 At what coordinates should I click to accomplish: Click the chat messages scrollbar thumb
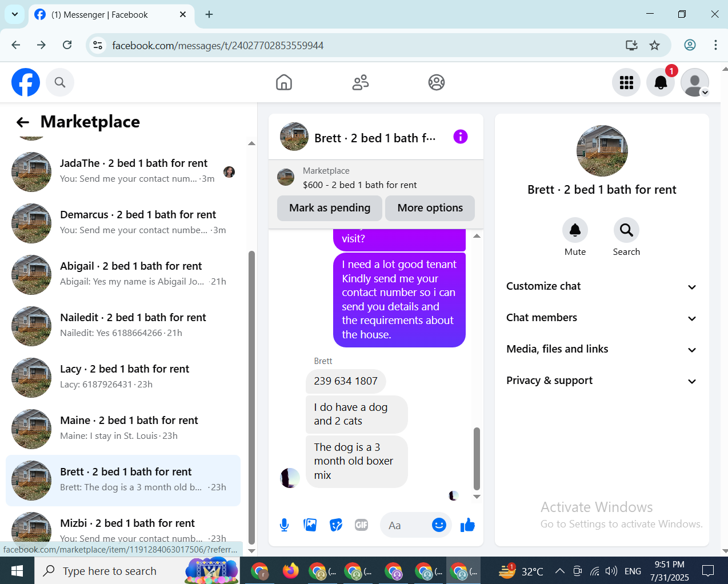click(477, 459)
